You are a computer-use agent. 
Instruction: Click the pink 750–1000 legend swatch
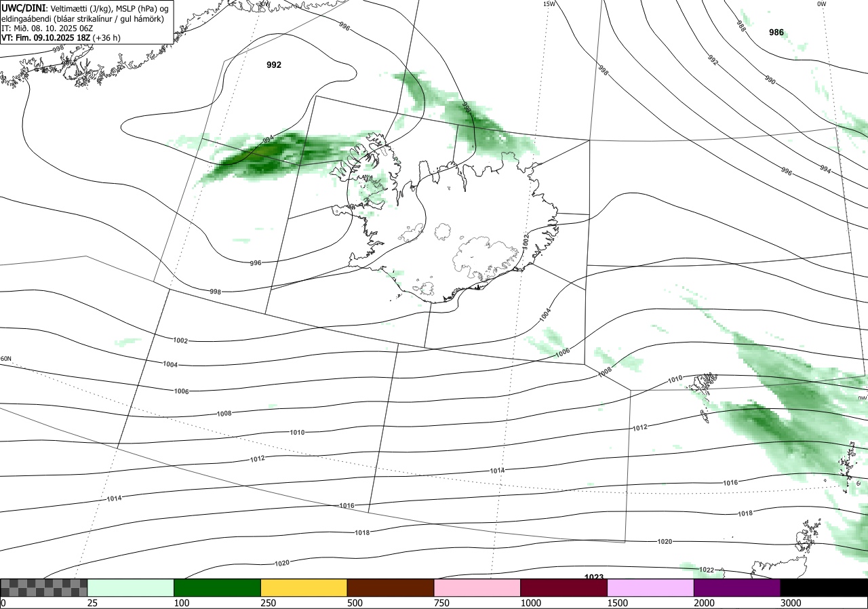[477, 587]
